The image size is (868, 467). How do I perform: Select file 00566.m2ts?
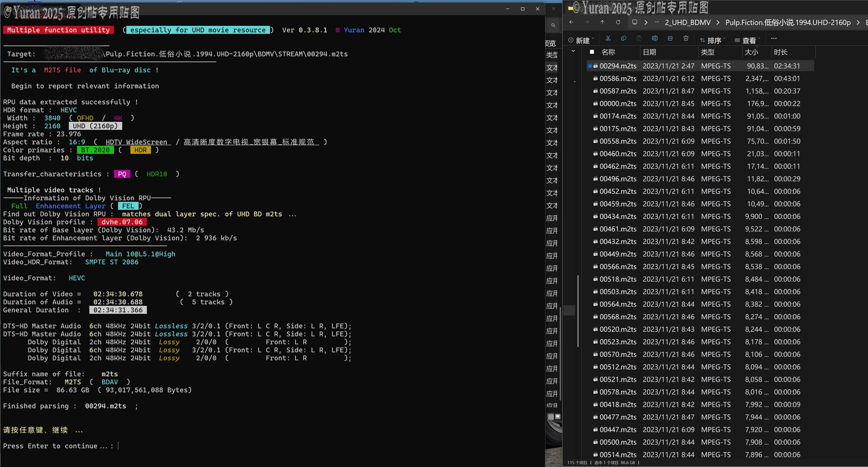click(x=618, y=267)
